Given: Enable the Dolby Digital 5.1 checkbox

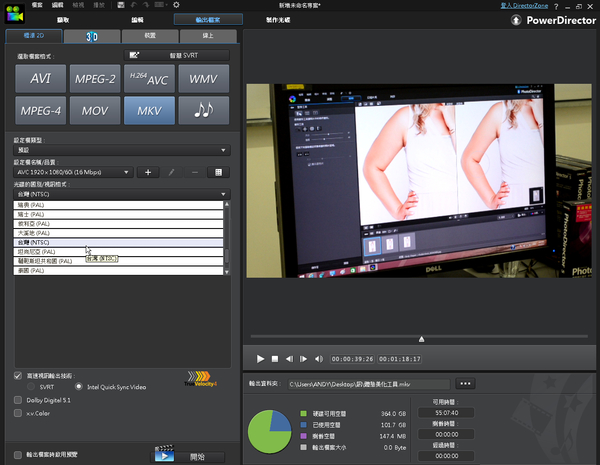Looking at the screenshot, I should click(x=18, y=398).
